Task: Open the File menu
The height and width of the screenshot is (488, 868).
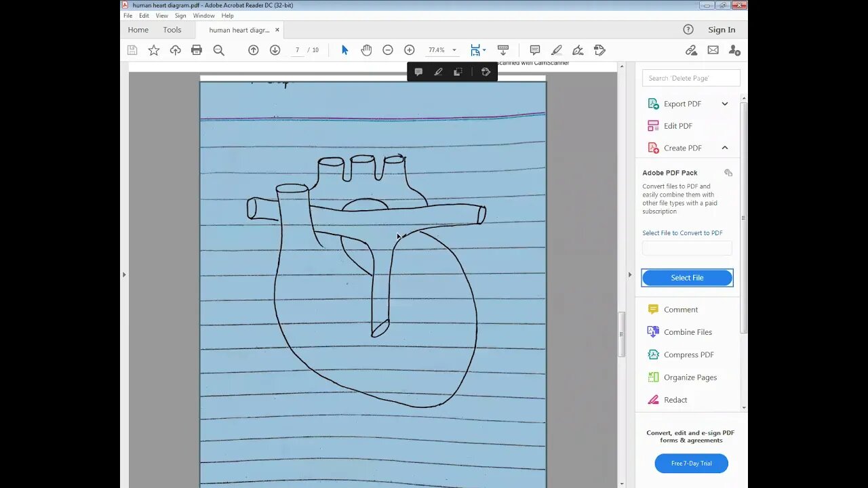Action: [127, 16]
